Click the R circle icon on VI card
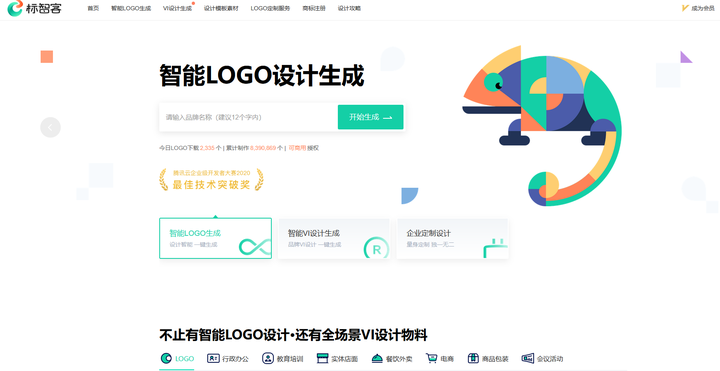 pyautogui.click(x=377, y=248)
